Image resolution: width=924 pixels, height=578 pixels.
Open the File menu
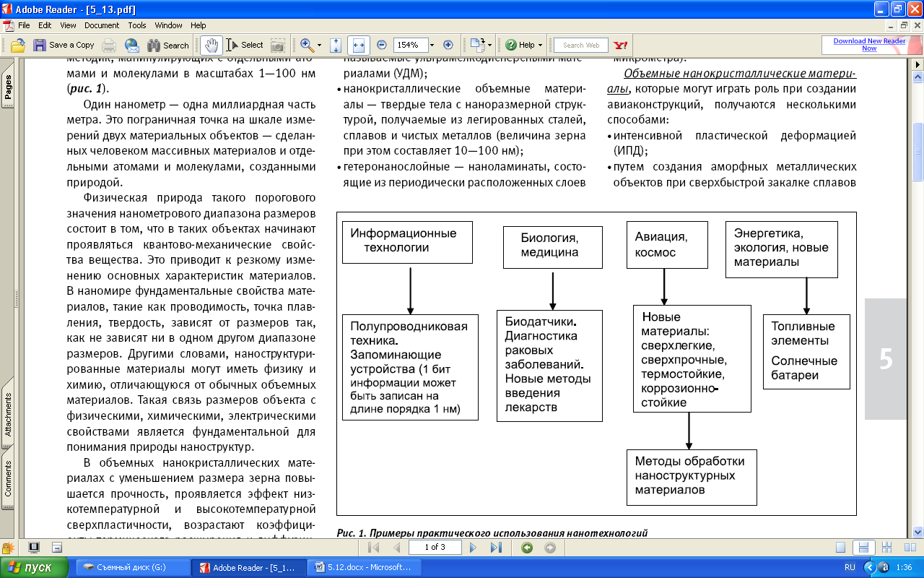point(24,25)
